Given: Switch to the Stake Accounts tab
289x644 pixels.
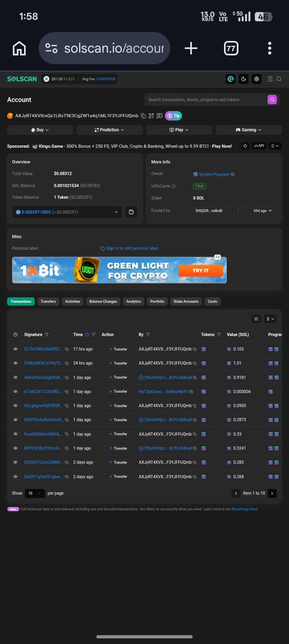Looking at the screenshot, I should point(186,302).
